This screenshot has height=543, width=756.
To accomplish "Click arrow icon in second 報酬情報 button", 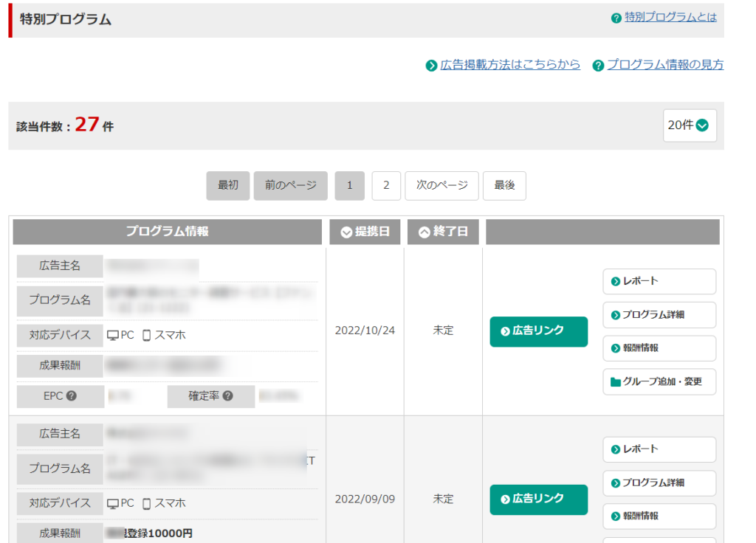I will point(615,516).
